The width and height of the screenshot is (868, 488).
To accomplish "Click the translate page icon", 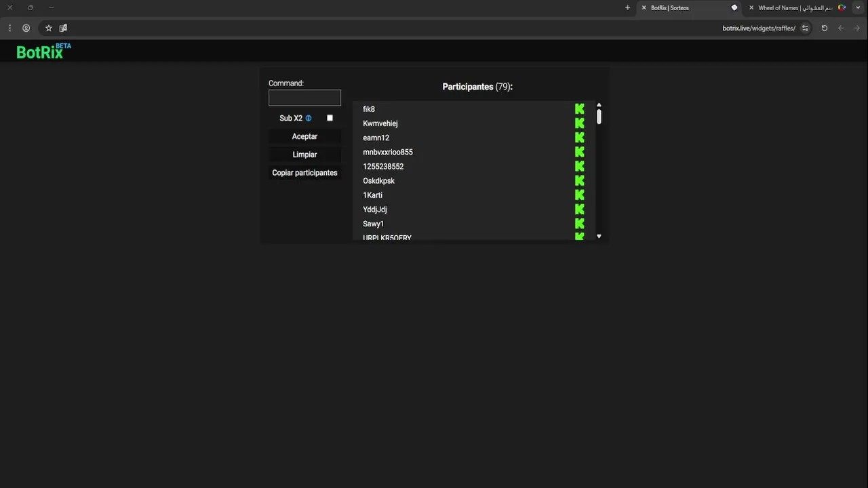I will point(63,28).
